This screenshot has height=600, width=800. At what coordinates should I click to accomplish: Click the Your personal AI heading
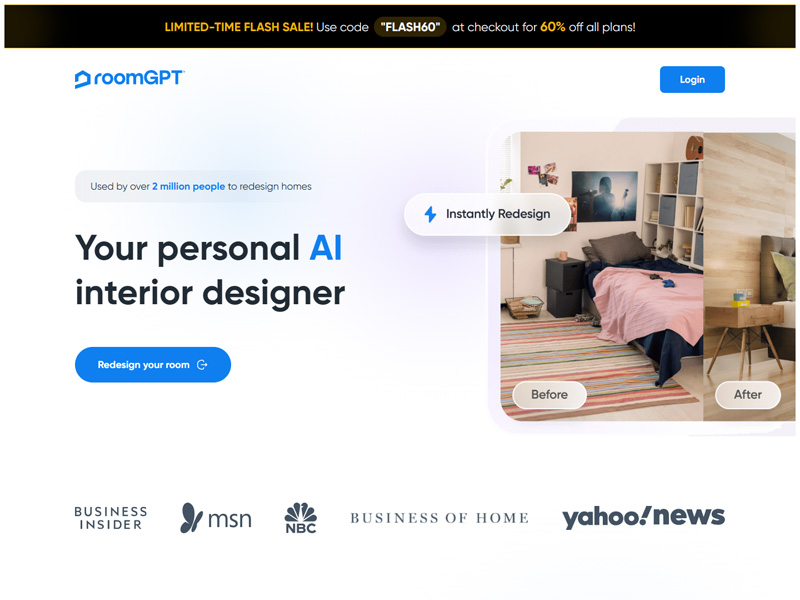(x=209, y=248)
